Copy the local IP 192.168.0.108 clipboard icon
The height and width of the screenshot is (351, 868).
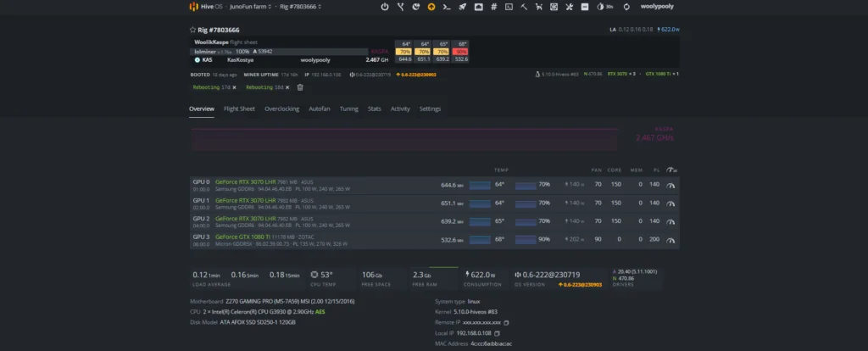(497, 333)
